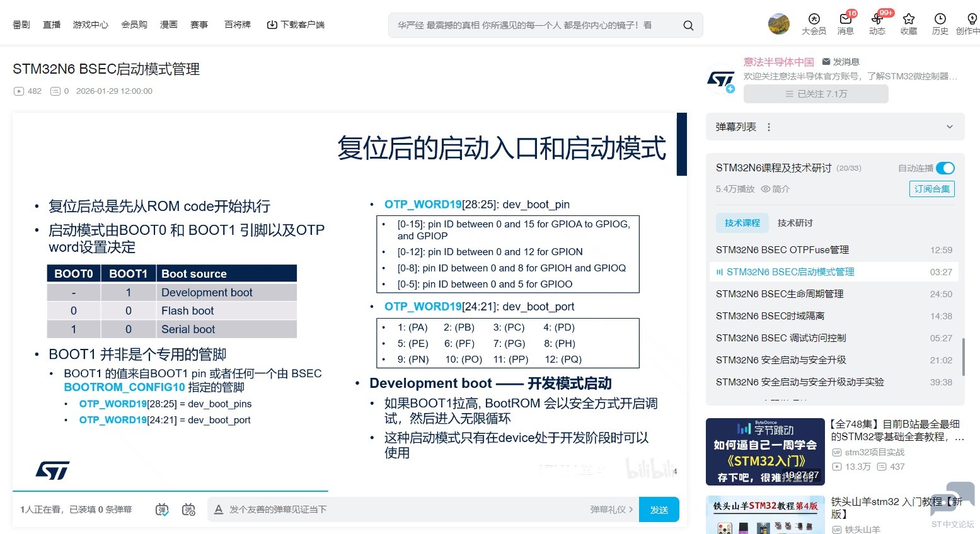Click 下载客户端 download icon
Image resolution: width=980 pixels, height=534 pixels.
[272, 25]
